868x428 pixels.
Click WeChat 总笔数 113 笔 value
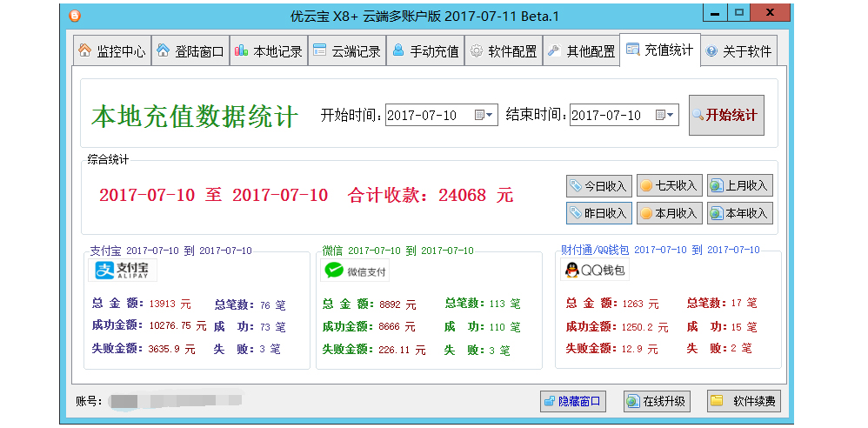coord(504,304)
